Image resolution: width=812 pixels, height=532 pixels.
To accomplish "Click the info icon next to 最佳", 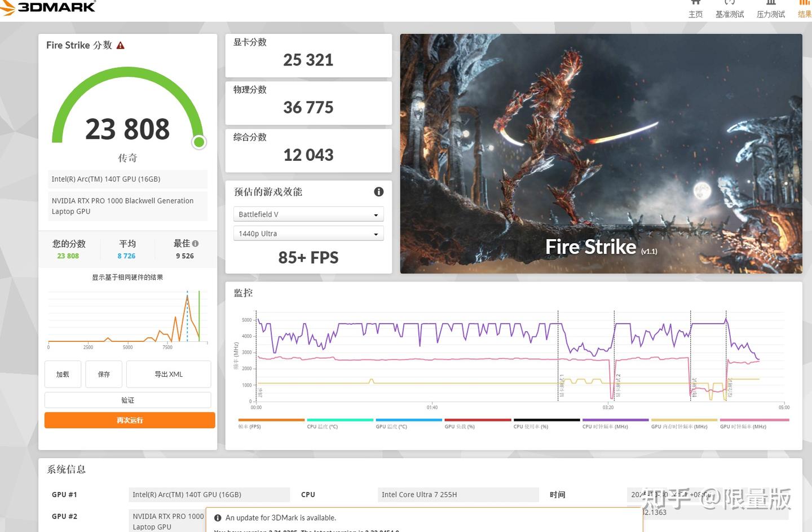I will click(x=195, y=244).
